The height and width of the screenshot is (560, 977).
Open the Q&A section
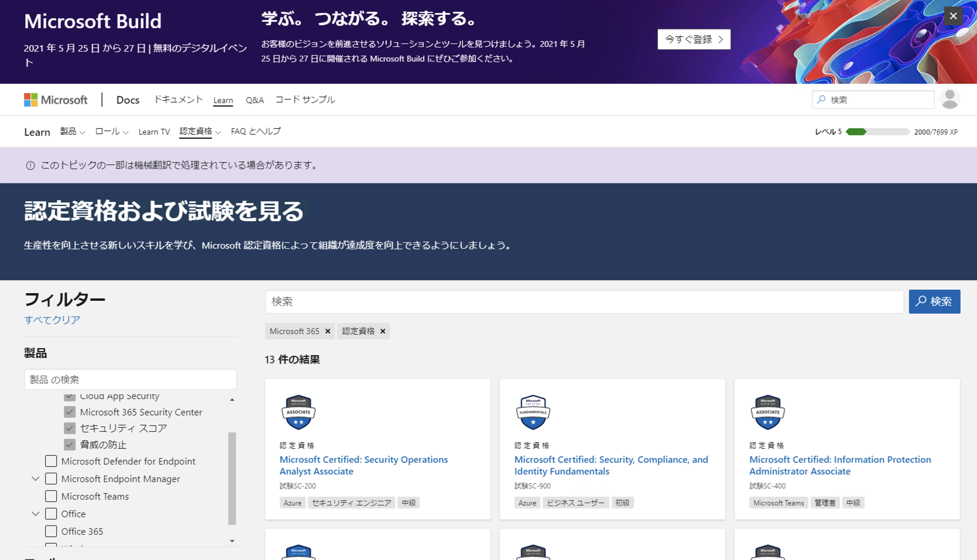click(x=255, y=100)
